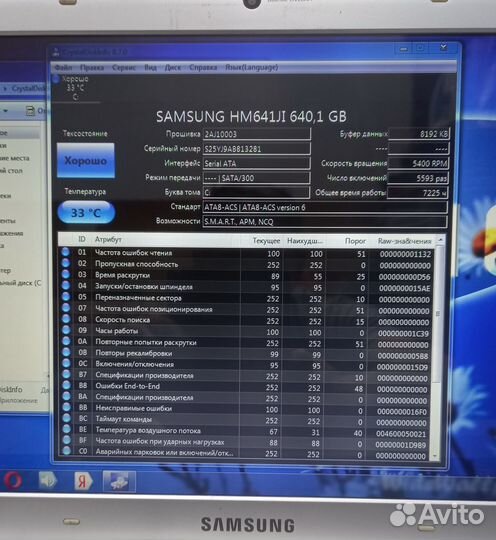Click the Атрибут column header
The height and width of the screenshot is (540, 496).
[x=108, y=239]
